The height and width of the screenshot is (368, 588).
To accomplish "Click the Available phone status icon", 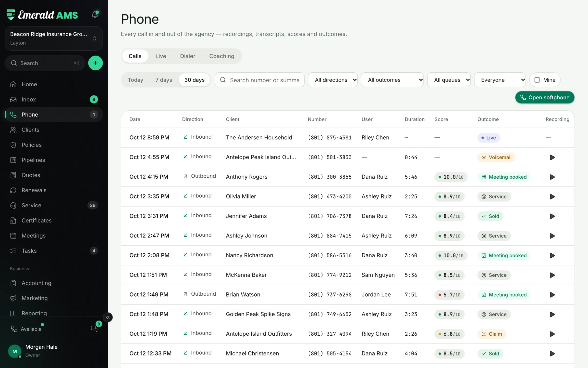I will [x=14, y=329].
